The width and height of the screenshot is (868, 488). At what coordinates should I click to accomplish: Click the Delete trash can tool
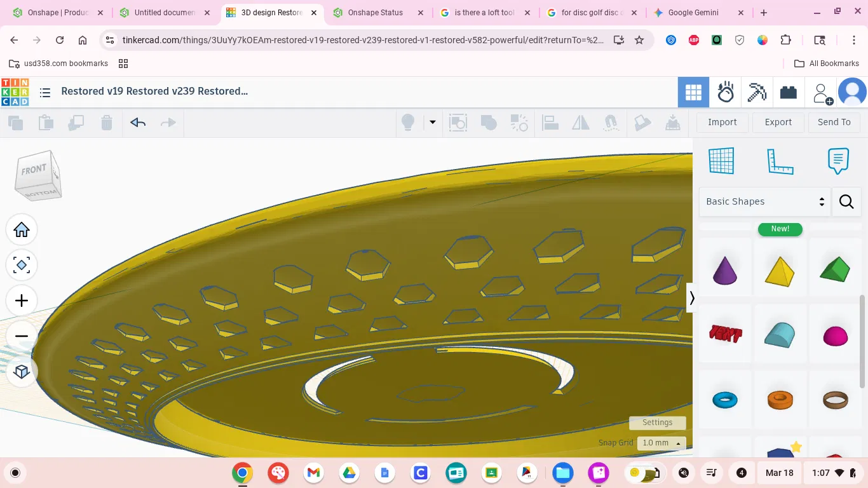pos(107,123)
